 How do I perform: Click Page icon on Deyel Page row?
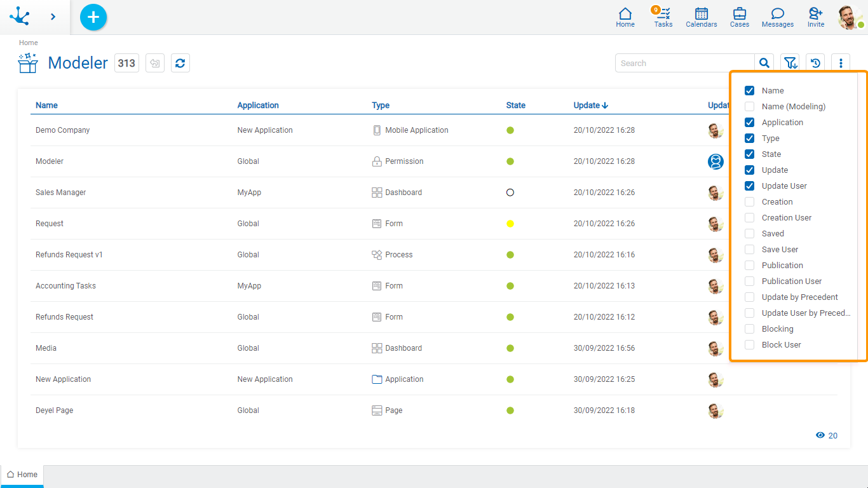click(377, 410)
